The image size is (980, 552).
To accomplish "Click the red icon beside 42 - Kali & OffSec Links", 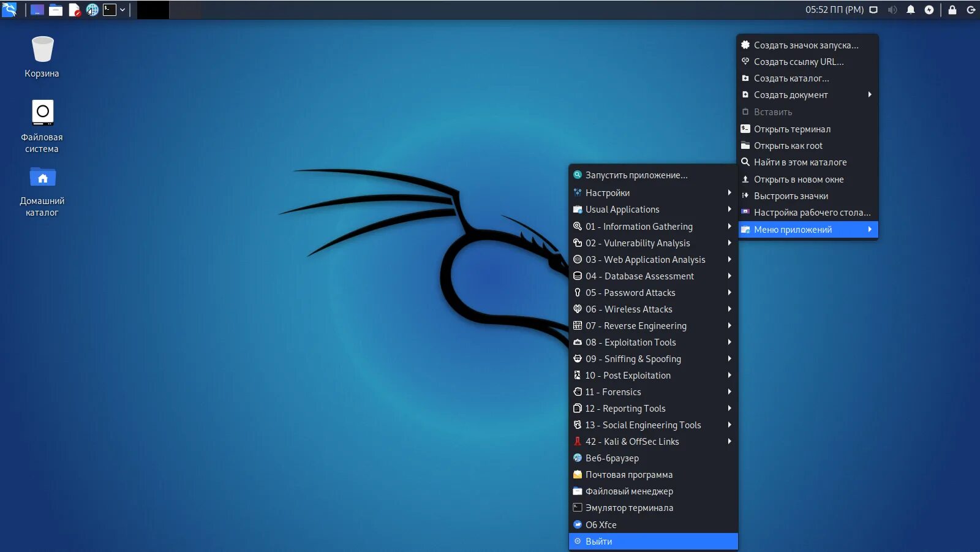I will click(578, 442).
